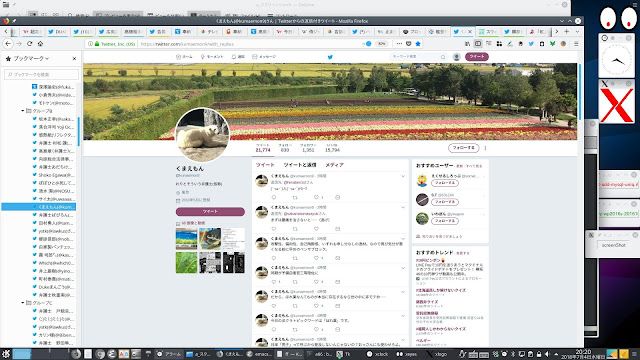Open Twitter メッセージ messages
The width and height of the screenshot is (640, 360).
[264, 57]
